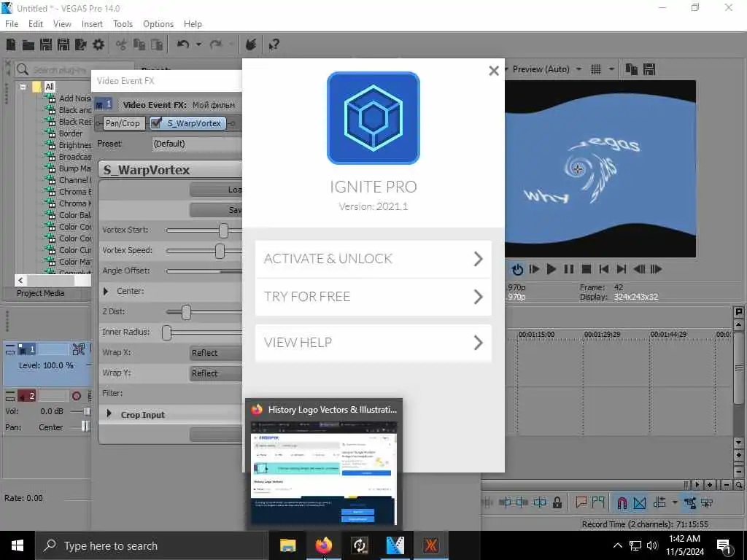
Task: Toggle the ignore event grouping icon
Action: coord(707,503)
